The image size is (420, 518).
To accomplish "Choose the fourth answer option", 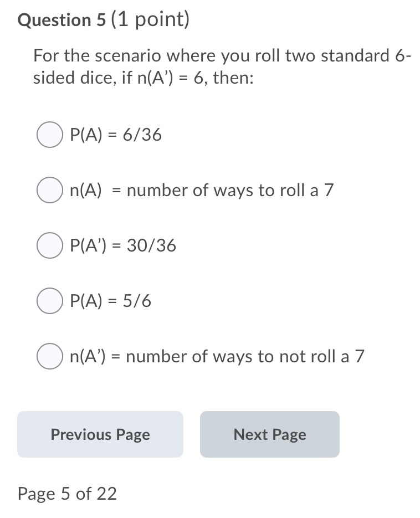I will click(49, 301).
